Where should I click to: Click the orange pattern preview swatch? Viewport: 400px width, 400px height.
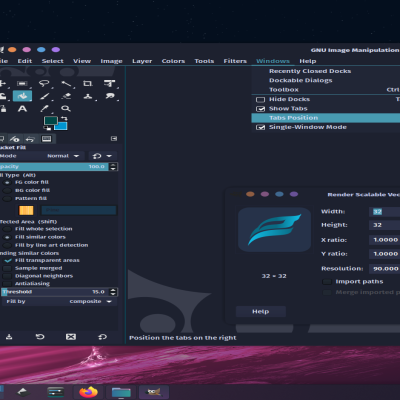pyautogui.click(x=26, y=210)
